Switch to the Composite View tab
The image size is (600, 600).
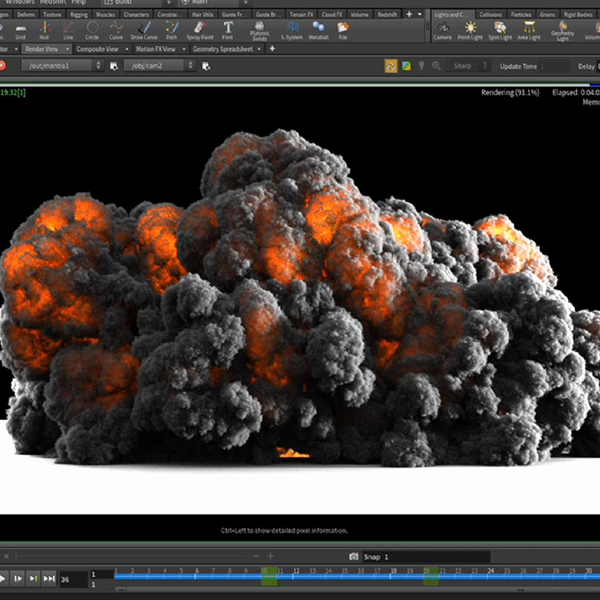pyautogui.click(x=98, y=48)
